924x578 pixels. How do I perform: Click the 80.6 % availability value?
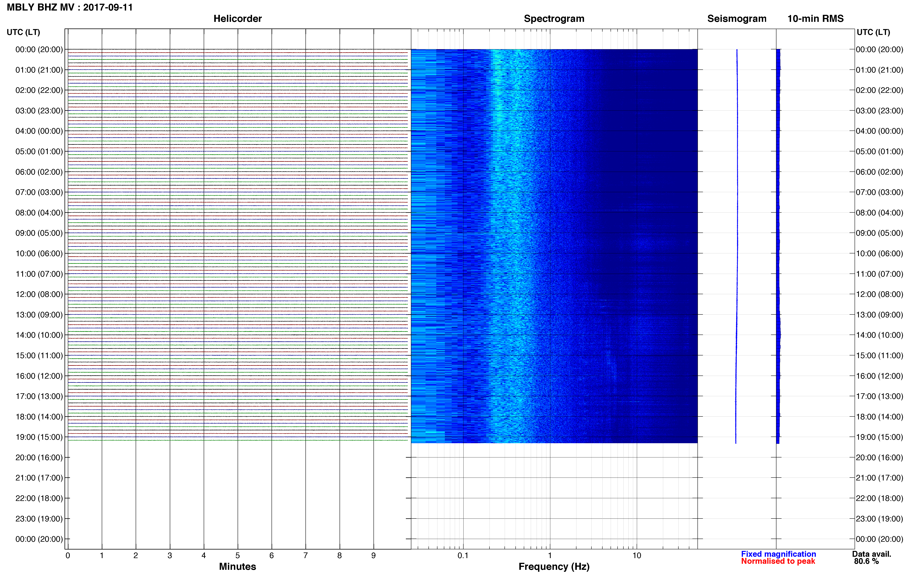pyautogui.click(x=866, y=561)
